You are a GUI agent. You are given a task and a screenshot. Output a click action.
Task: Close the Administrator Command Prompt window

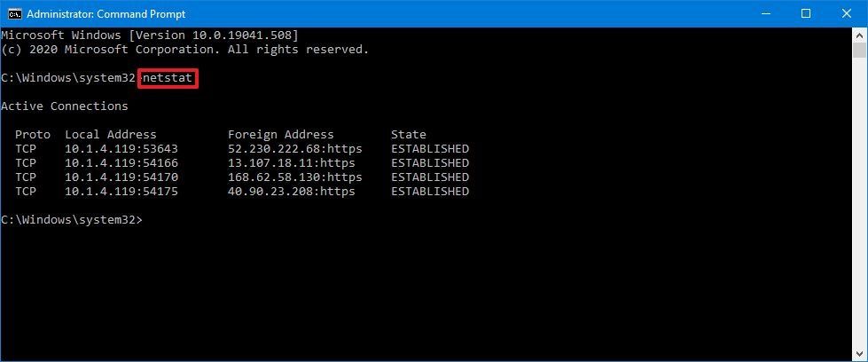[846, 13]
